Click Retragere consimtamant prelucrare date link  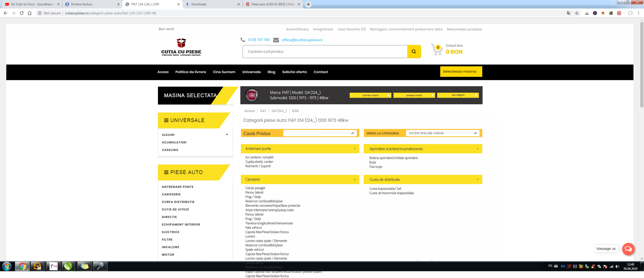click(x=406, y=29)
